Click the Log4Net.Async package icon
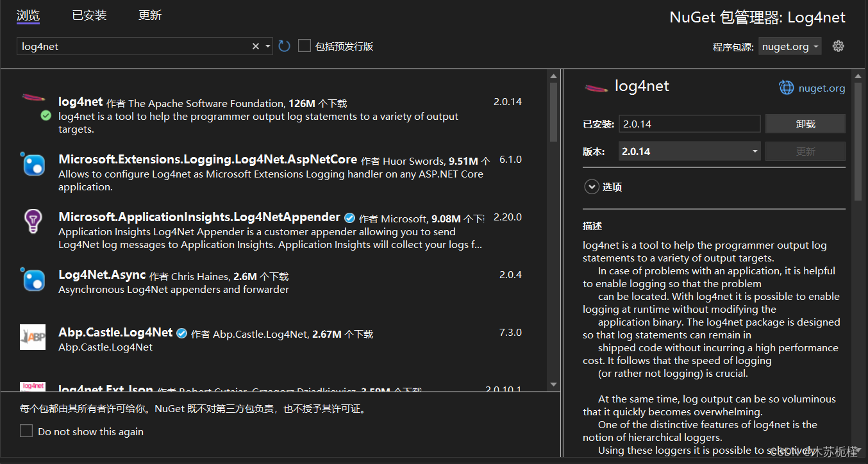The image size is (868, 464). (33, 280)
